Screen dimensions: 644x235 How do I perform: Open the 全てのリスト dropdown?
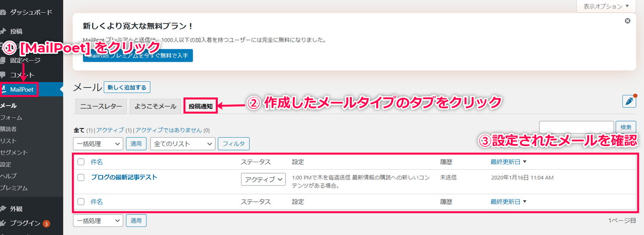[x=183, y=144]
